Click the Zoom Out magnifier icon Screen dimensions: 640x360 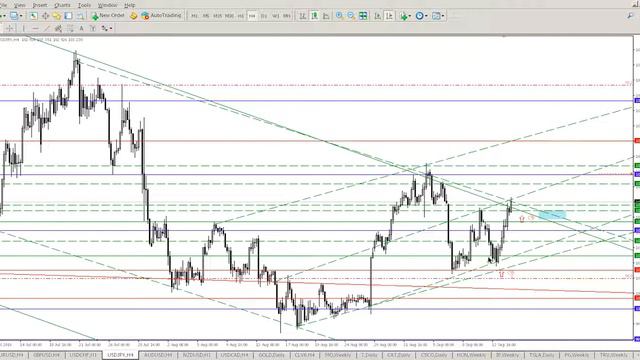pos(351,16)
